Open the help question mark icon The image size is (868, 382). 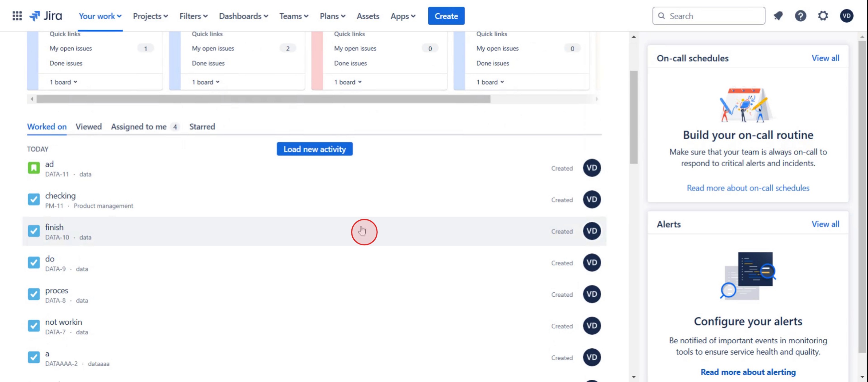pos(800,16)
